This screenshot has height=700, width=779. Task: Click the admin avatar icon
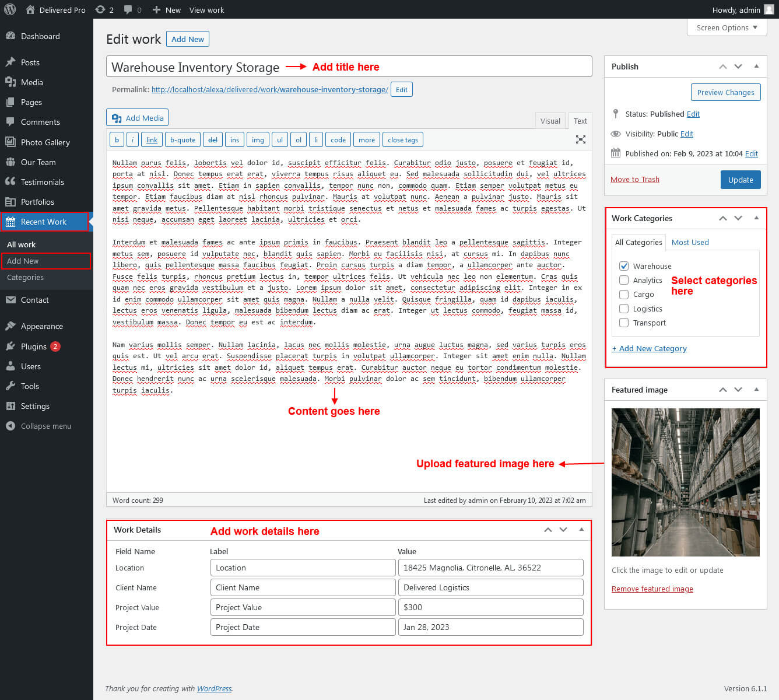[x=769, y=9]
